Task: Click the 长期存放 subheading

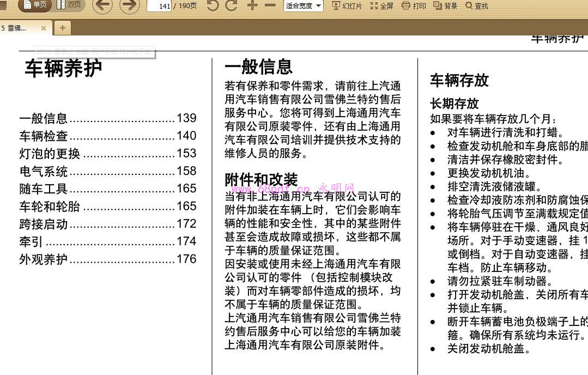Action: (x=454, y=104)
